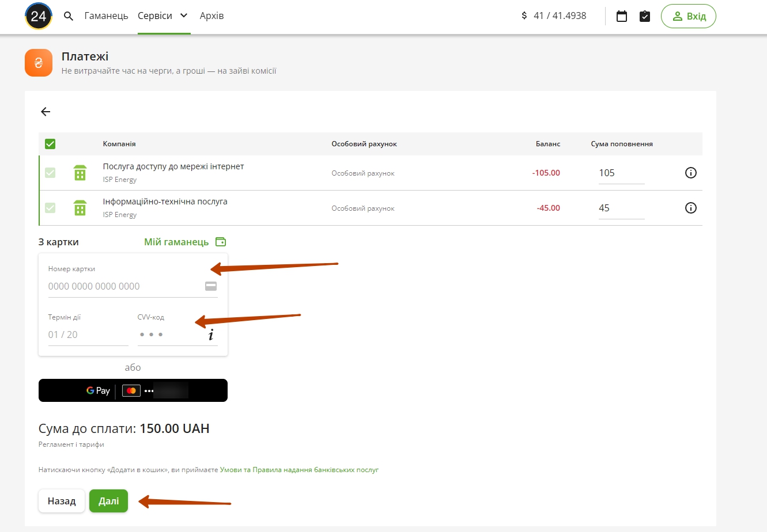Click the green Далі button

coord(108,501)
